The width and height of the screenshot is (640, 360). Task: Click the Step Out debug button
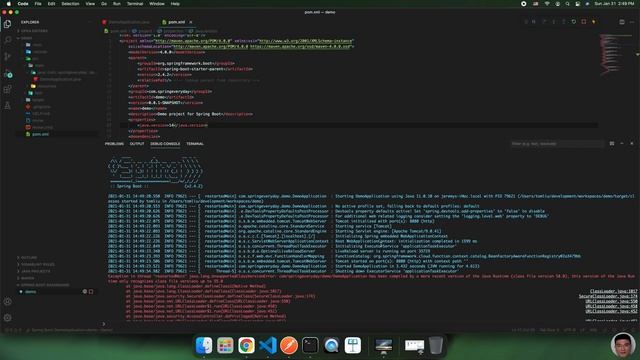(564, 22)
